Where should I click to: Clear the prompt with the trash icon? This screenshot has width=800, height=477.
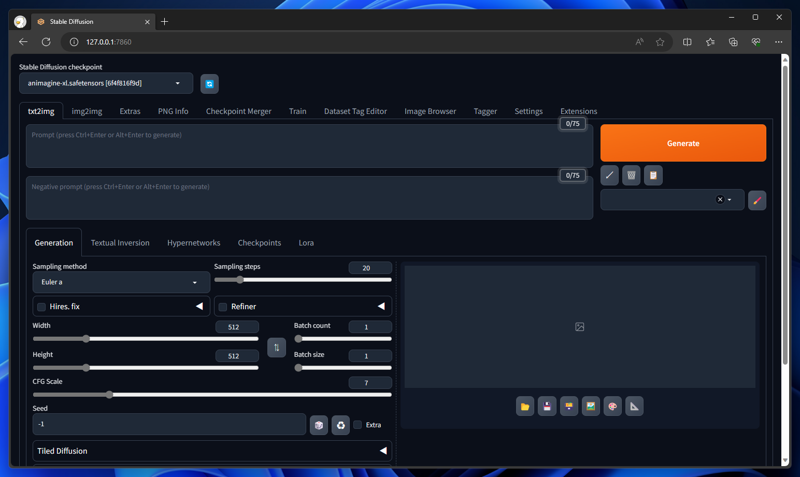tap(631, 175)
